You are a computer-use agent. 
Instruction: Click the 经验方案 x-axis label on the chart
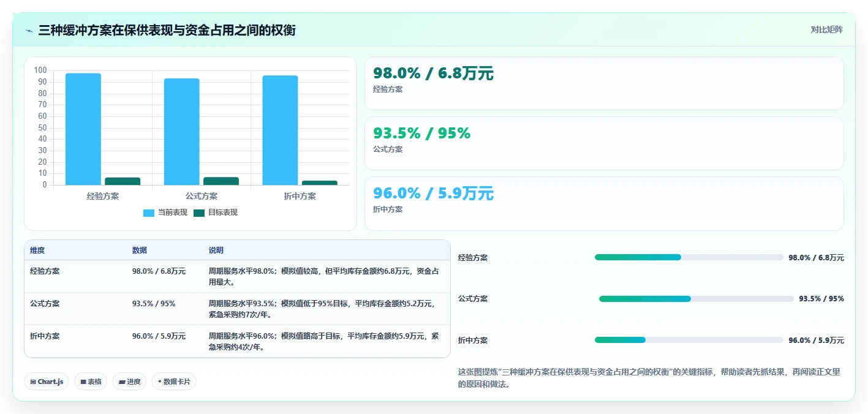click(x=103, y=197)
